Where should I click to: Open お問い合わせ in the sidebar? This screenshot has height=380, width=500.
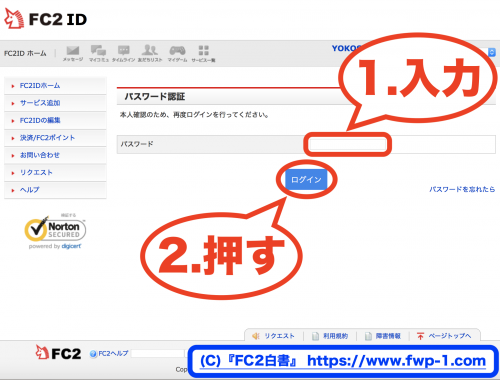coord(39,155)
